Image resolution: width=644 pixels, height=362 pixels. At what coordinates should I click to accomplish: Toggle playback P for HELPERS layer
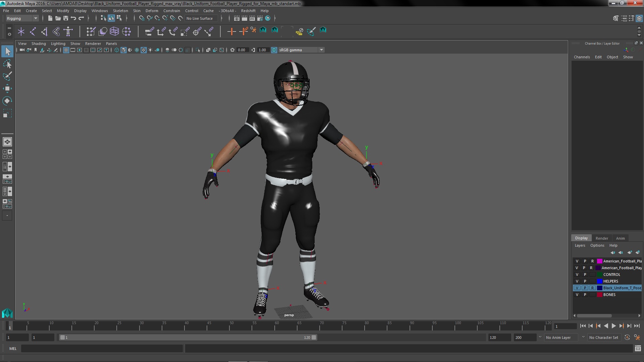point(585,281)
